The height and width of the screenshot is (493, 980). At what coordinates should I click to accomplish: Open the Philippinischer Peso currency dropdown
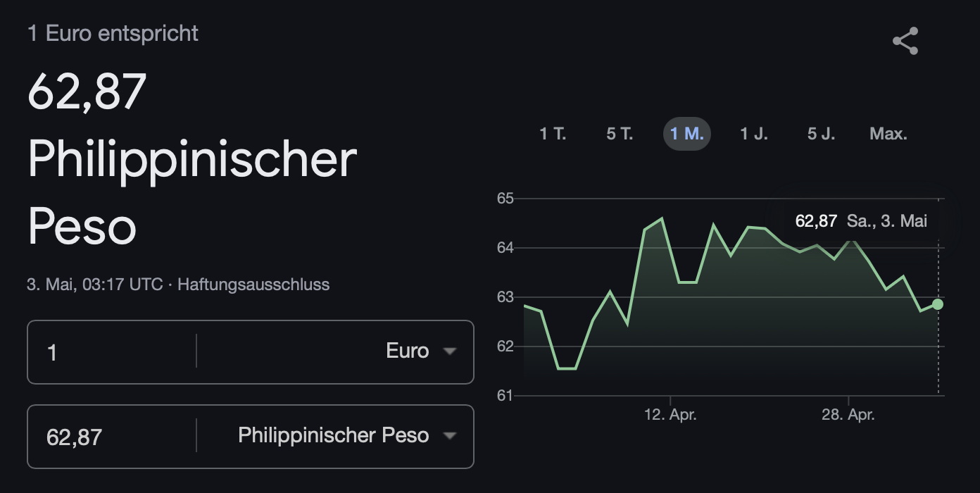pyautogui.click(x=335, y=436)
